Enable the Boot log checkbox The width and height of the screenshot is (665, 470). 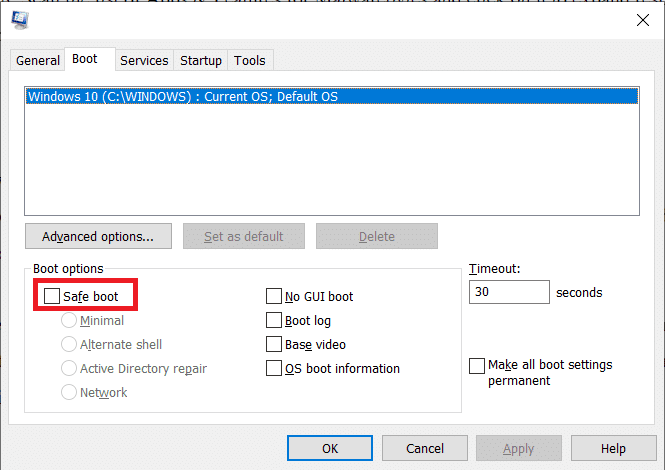click(274, 320)
